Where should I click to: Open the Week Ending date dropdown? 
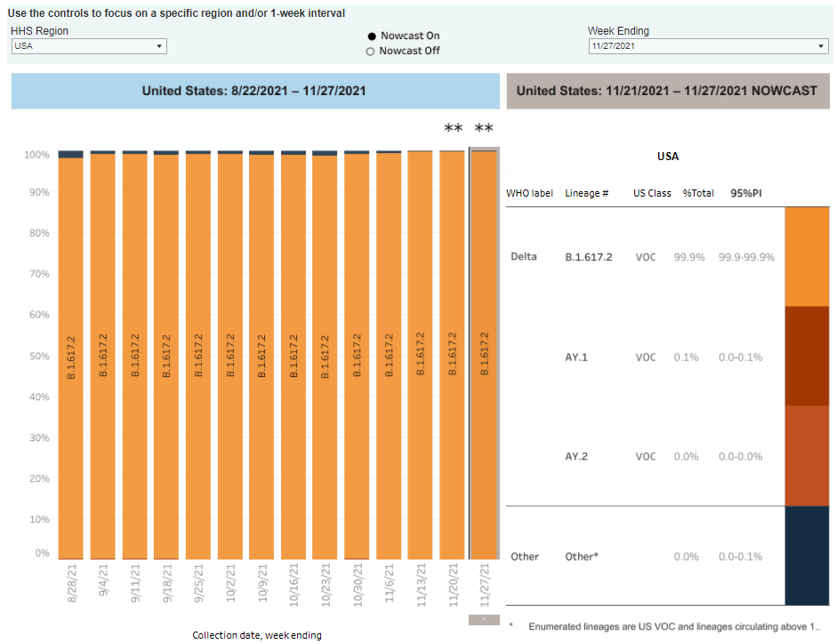708,47
